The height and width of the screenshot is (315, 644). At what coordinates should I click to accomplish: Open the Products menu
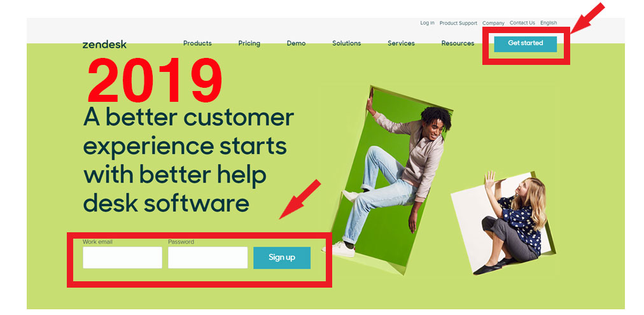tap(197, 43)
